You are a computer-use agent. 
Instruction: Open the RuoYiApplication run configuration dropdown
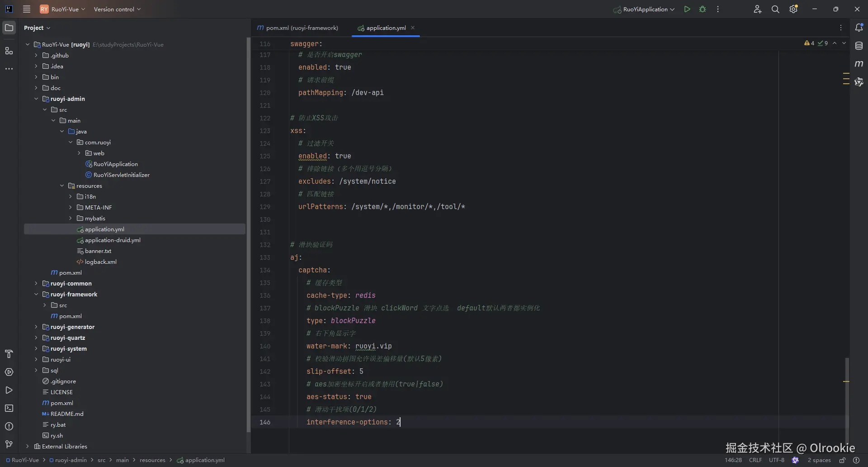coord(644,9)
